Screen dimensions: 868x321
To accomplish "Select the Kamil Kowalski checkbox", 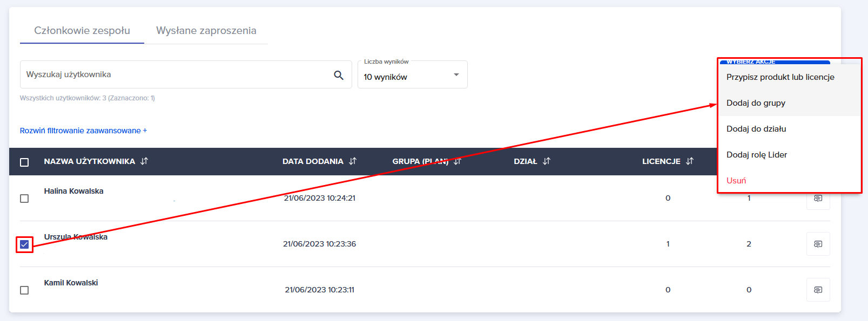I will click(24, 290).
